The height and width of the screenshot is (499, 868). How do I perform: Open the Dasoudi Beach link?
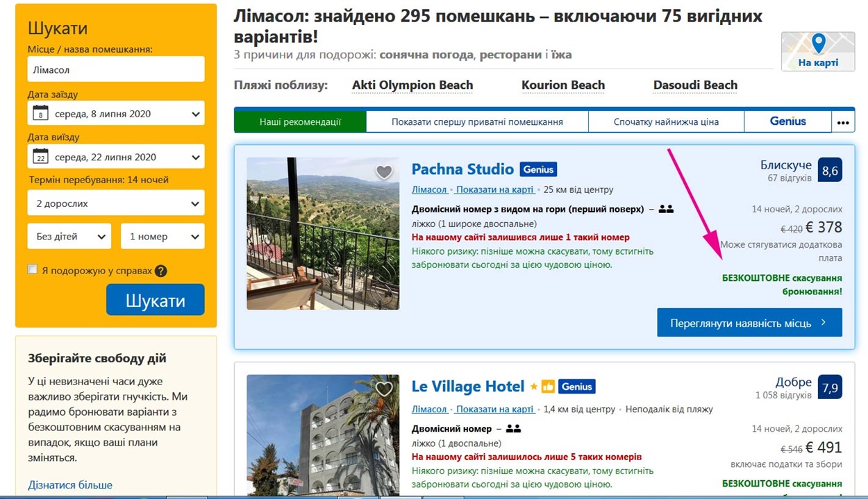[x=695, y=85]
